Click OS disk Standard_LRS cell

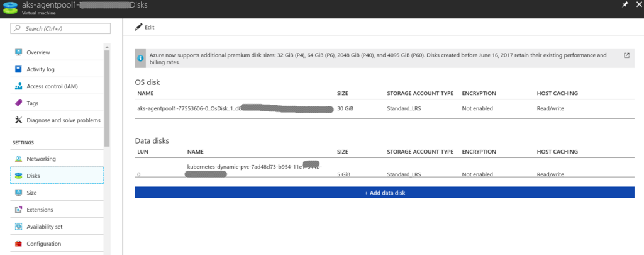405,108
